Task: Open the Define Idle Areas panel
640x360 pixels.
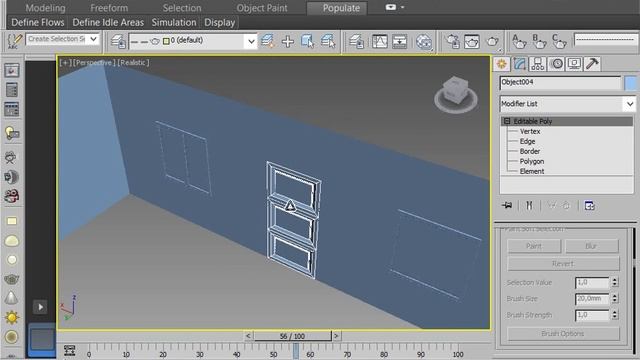Action: (108, 22)
